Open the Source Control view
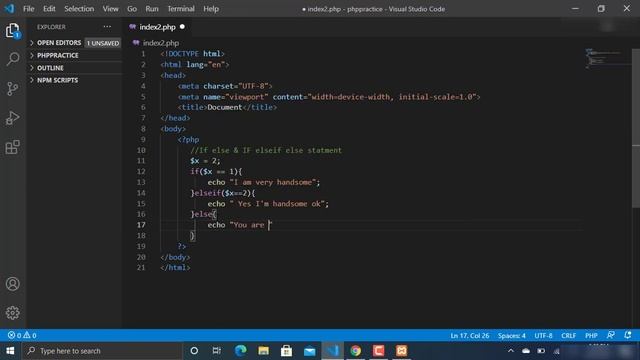The height and width of the screenshot is (360, 640). point(13,89)
